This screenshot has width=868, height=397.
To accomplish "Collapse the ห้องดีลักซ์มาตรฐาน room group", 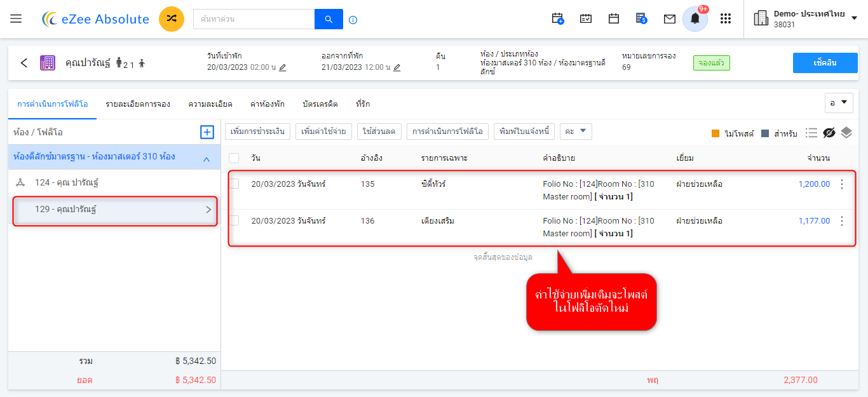I will click(x=207, y=159).
